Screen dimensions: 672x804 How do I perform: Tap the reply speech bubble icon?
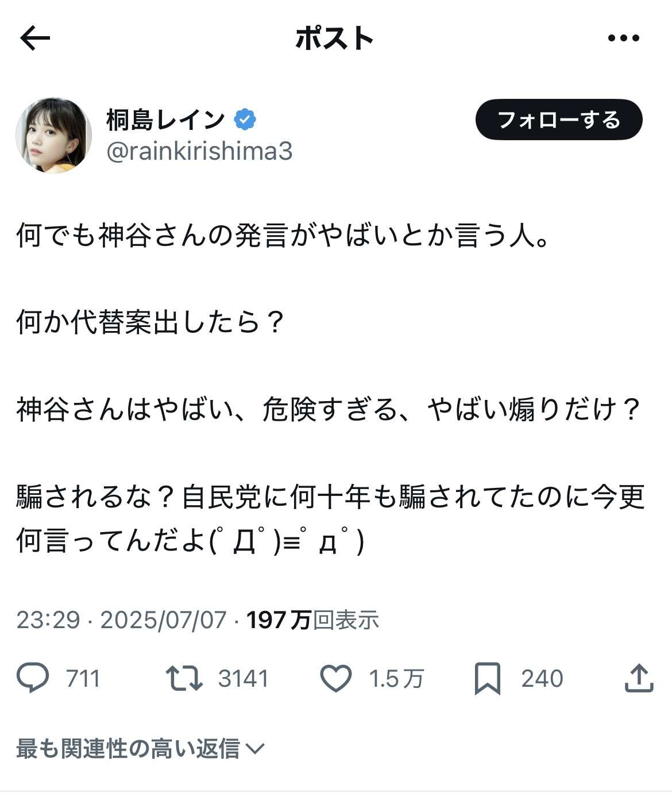(x=33, y=678)
